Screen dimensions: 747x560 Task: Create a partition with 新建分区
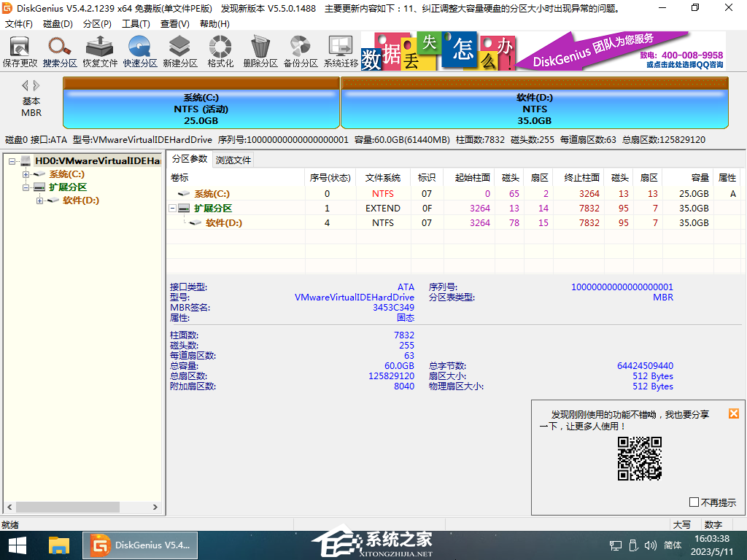click(x=179, y=51)
